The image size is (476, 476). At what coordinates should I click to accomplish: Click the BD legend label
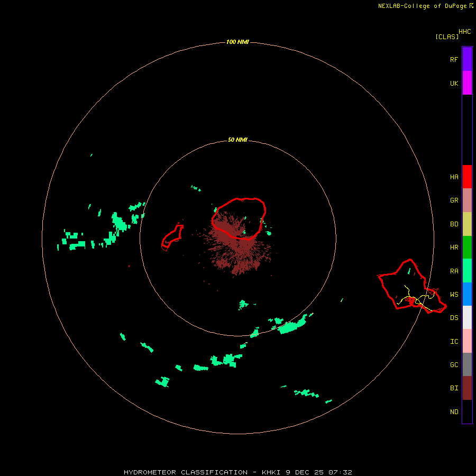pos(454,224)
